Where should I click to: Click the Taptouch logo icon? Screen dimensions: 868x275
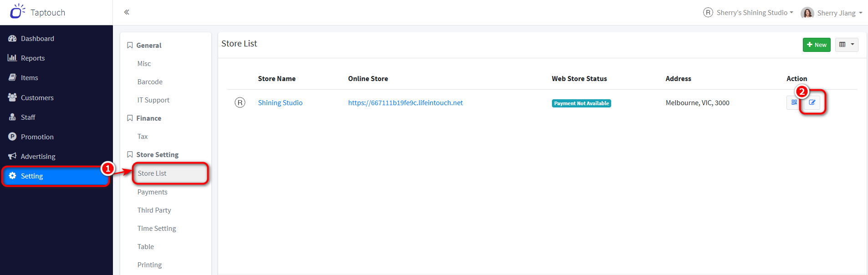tap(17, 12)
